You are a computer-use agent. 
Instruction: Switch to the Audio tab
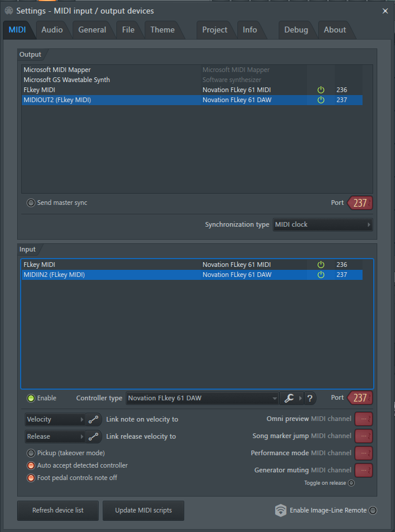pos(52,30)
